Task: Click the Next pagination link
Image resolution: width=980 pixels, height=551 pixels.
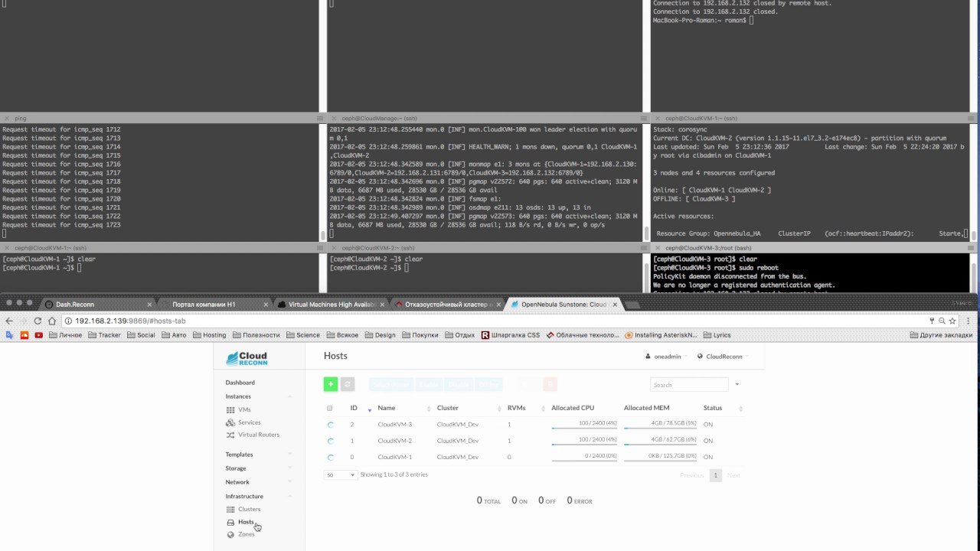Action: coord(733,475)
